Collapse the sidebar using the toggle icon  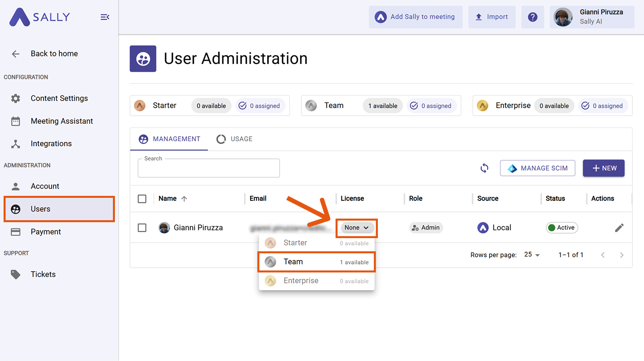(105, 17)
